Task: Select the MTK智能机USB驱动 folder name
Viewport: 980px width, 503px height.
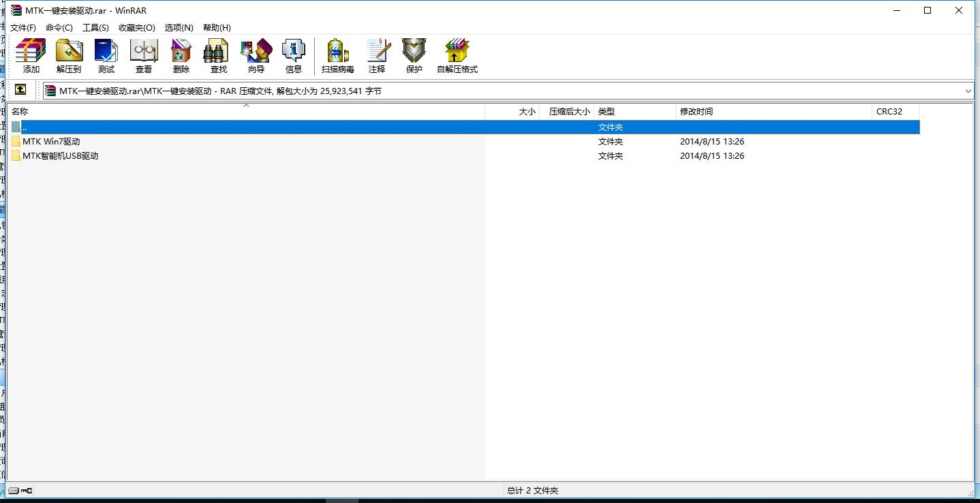Action: (61, 156)
